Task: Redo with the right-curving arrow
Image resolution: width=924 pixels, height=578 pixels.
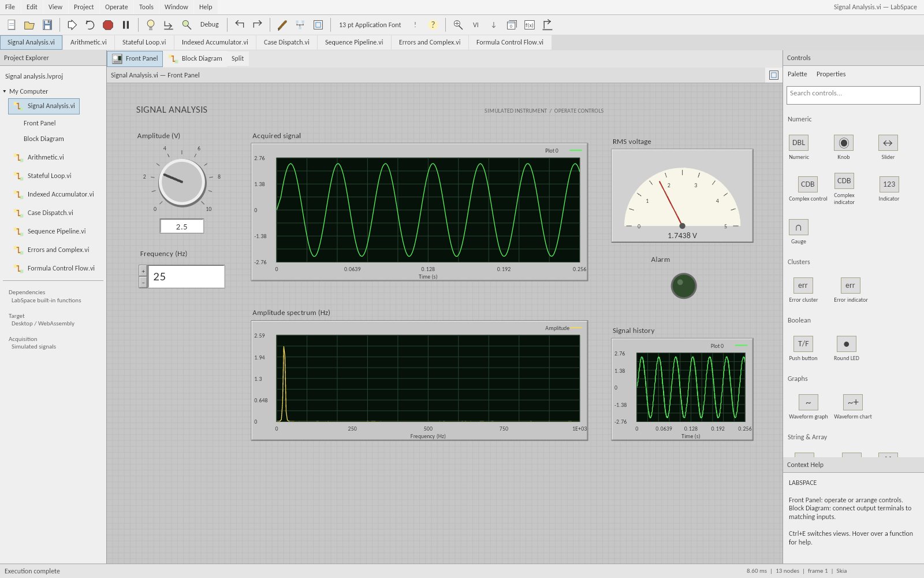Action: click(258, 25)
